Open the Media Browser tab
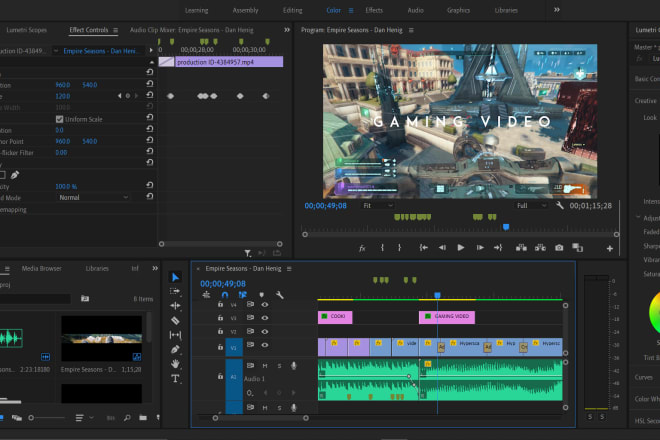Screen dimensions: 660x440 click(x=41, y=268)
